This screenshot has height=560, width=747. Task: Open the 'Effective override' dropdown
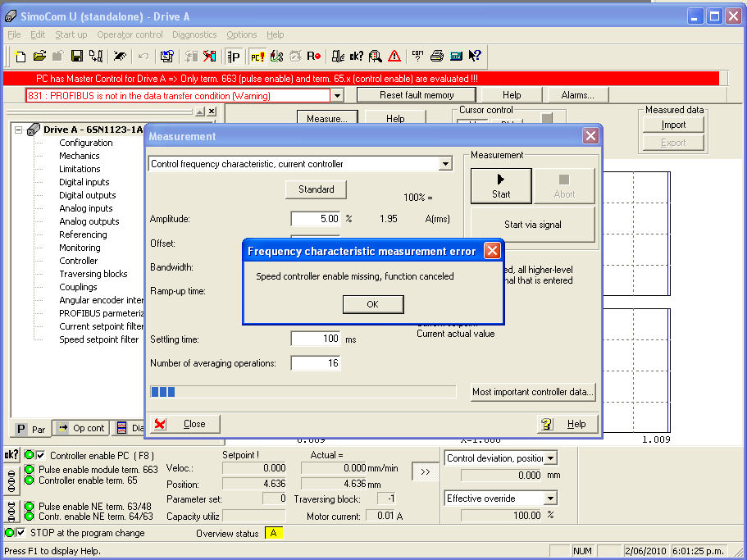[550, 499]
